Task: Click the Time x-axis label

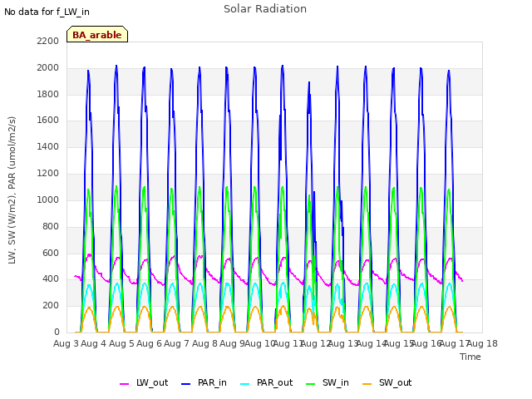Action: (x=470, y=357)
